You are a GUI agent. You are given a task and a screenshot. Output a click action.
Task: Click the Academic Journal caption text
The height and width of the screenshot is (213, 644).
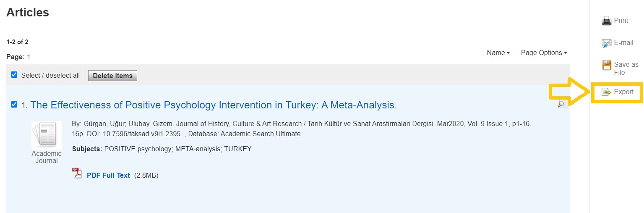[x=46, y=157]
